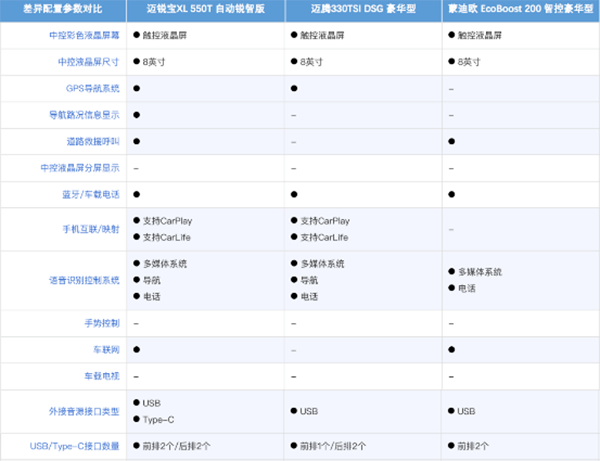Click the 中控液晶屏分屏显示 row label
Image resolution: width=600 pixels, height=461 pixels.
tap(80, 168)
